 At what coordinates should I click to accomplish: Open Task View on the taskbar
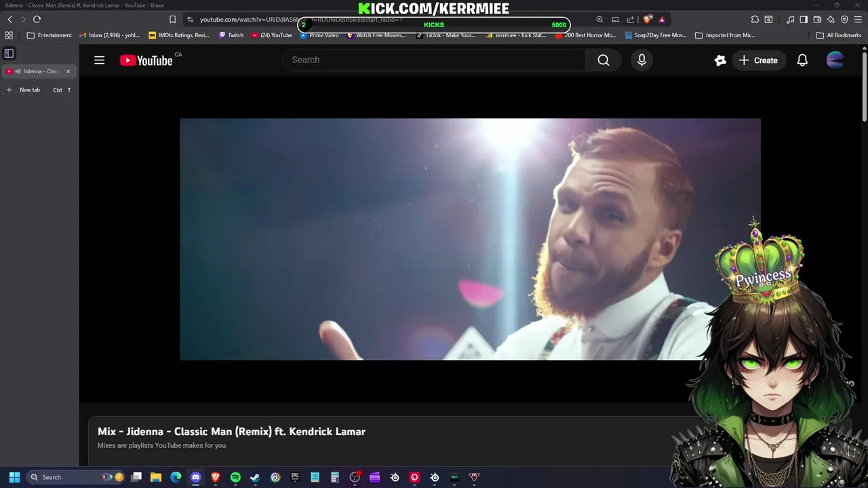coord(136,477)
